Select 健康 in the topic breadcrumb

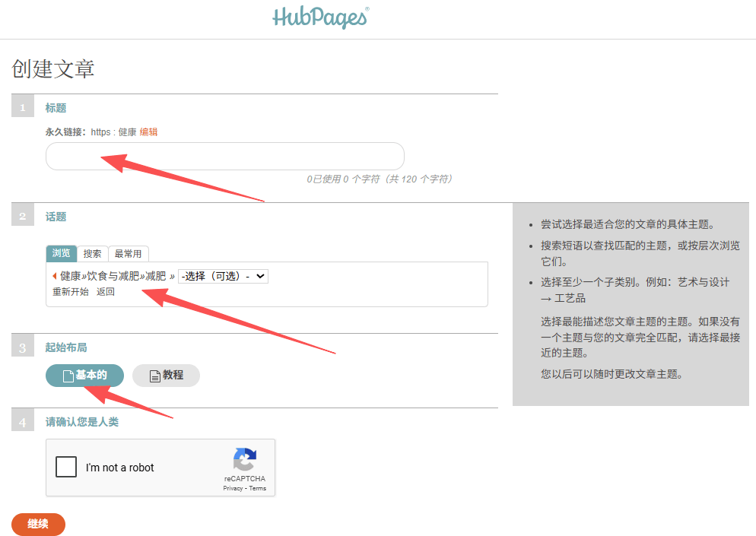click(71, 276)
